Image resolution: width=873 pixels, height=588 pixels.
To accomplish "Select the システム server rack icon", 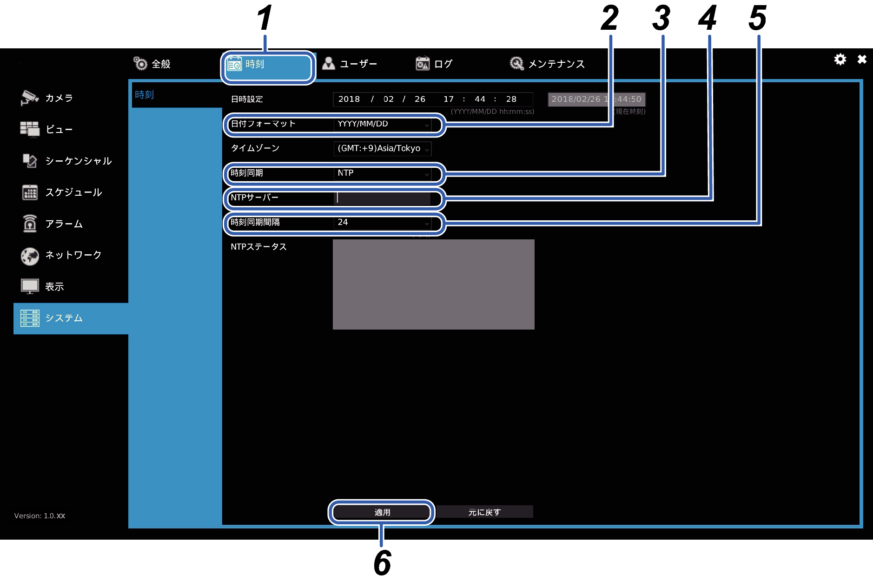I will pos(30,318).
